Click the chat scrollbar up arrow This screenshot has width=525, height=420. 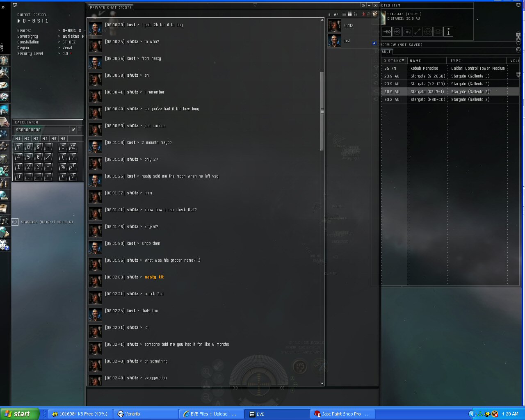(x=322, y=20)
